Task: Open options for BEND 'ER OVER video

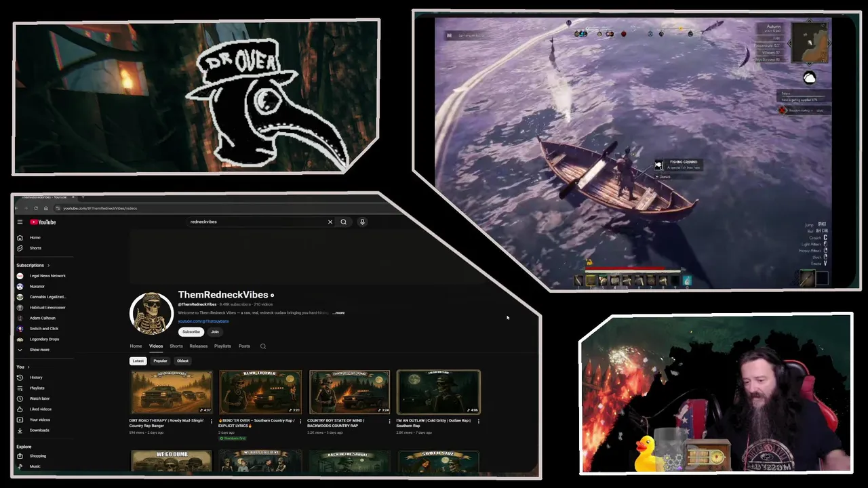Action: [x=300, y=421]
